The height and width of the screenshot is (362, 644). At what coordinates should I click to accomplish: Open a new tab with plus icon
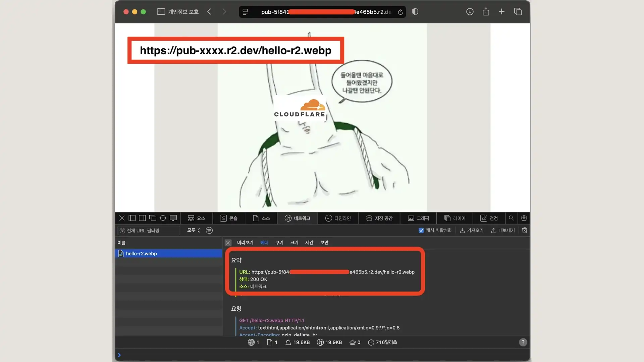(x=501, y=12)
